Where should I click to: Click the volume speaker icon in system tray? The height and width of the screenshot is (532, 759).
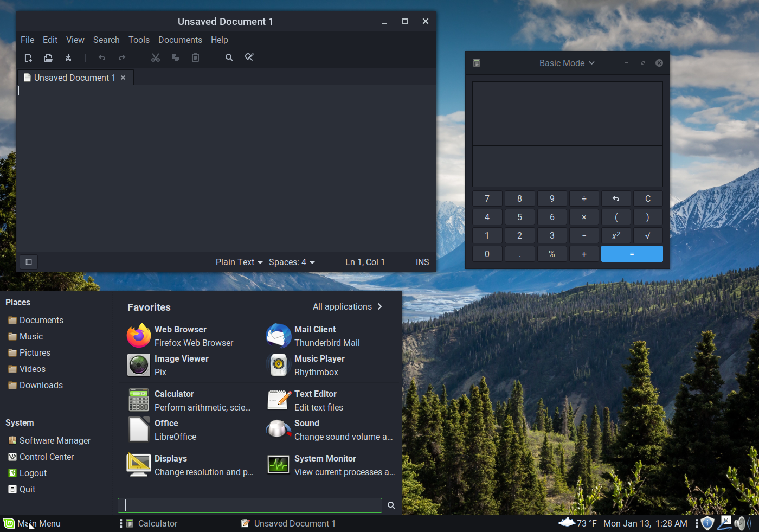[741, 523]
